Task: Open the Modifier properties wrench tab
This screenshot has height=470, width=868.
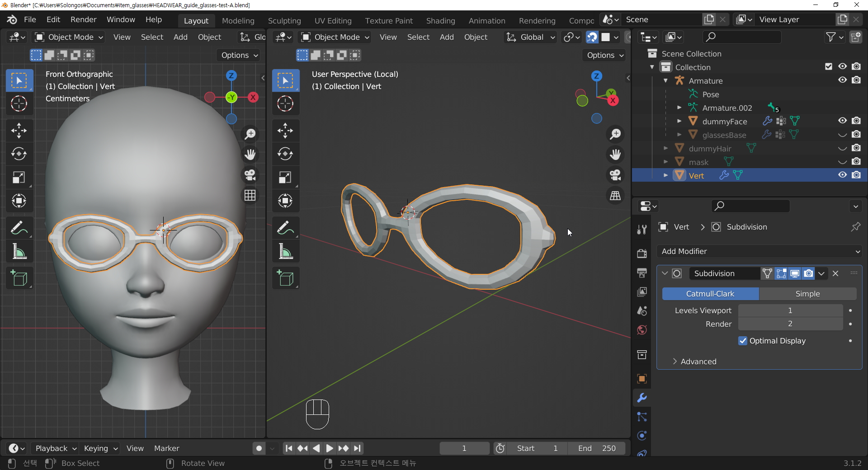Action: 642,398
